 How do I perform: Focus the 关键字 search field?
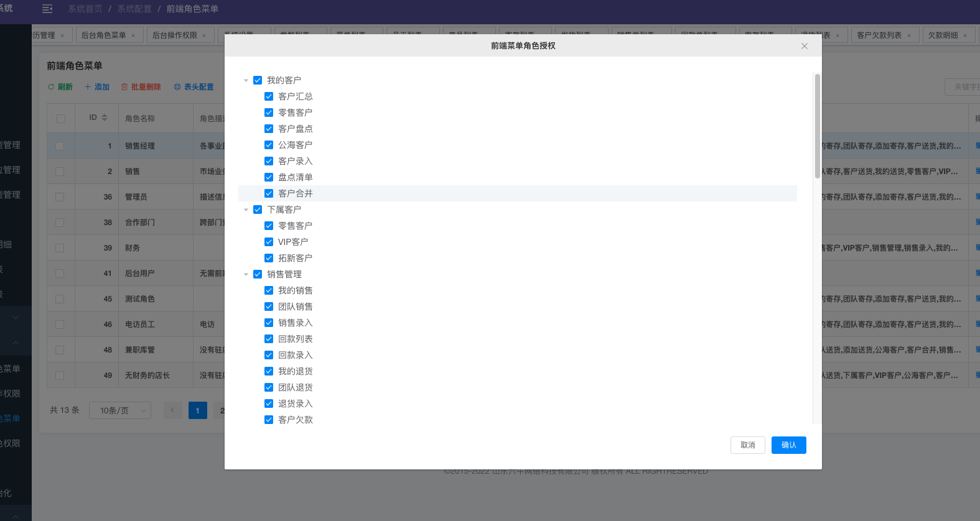click(x=963, y=87)
